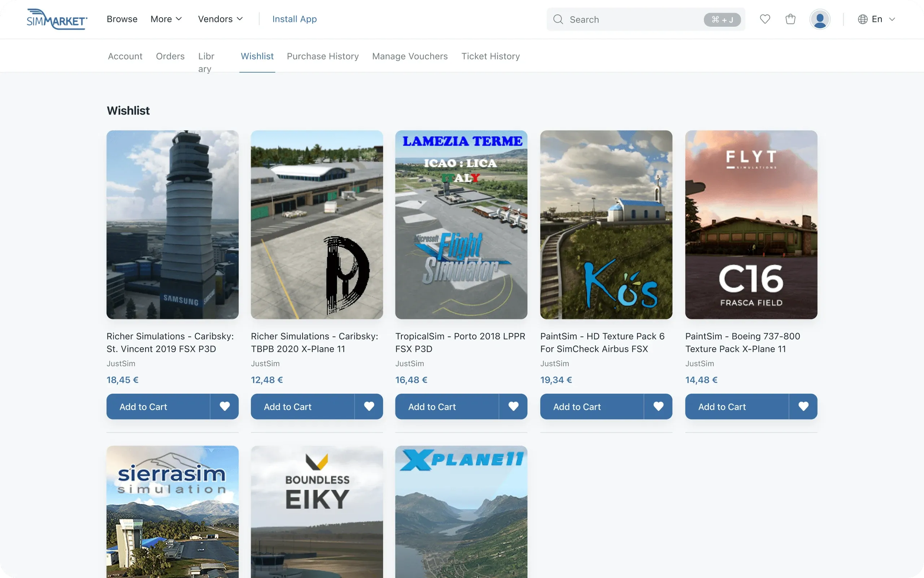
Task: Expand the Vendors dropdown menu
Action: coord(220,19)
